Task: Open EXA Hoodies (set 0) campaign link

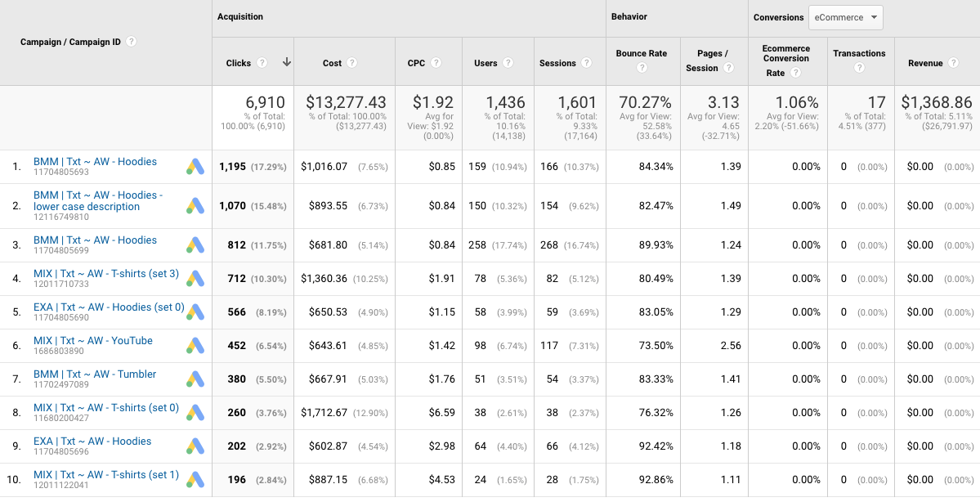Action: point(109,307)
